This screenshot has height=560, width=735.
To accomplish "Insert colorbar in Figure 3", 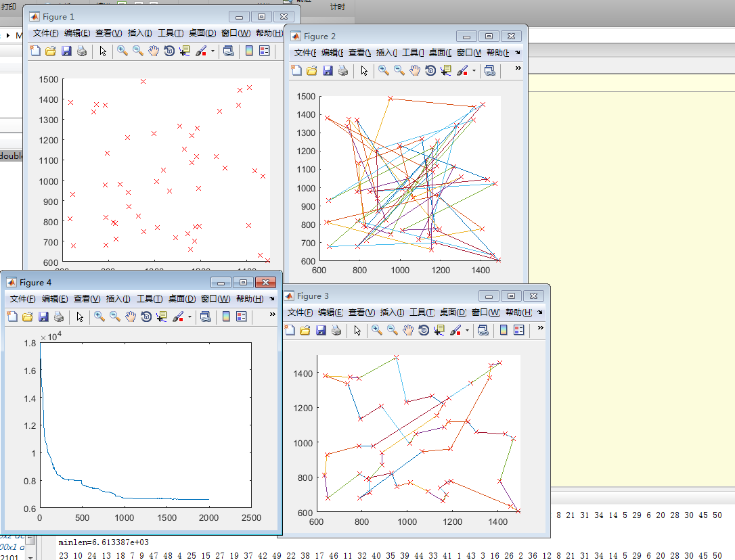I will 504,330.
